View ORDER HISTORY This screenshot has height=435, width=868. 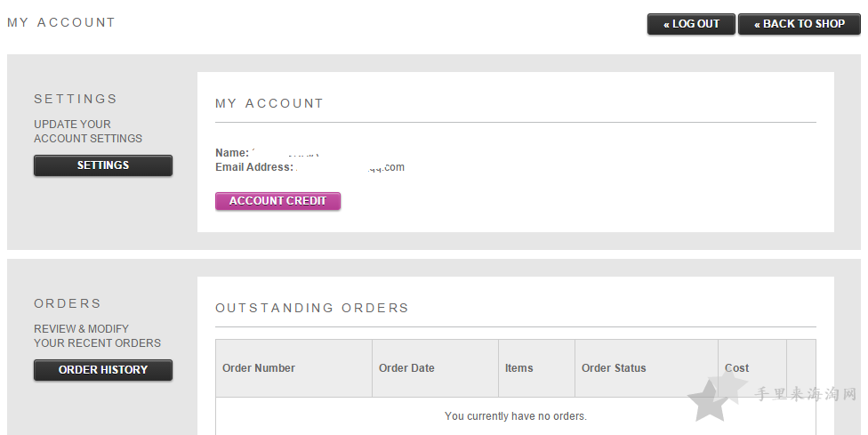(x=103, y=370)
